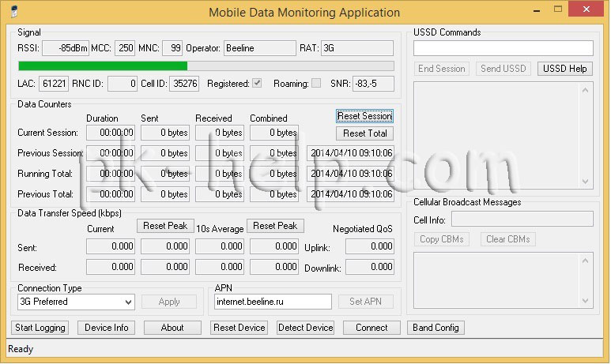
Task: Click scroll down arrow in broadcast messages box
Action: [x=585, y=301]
